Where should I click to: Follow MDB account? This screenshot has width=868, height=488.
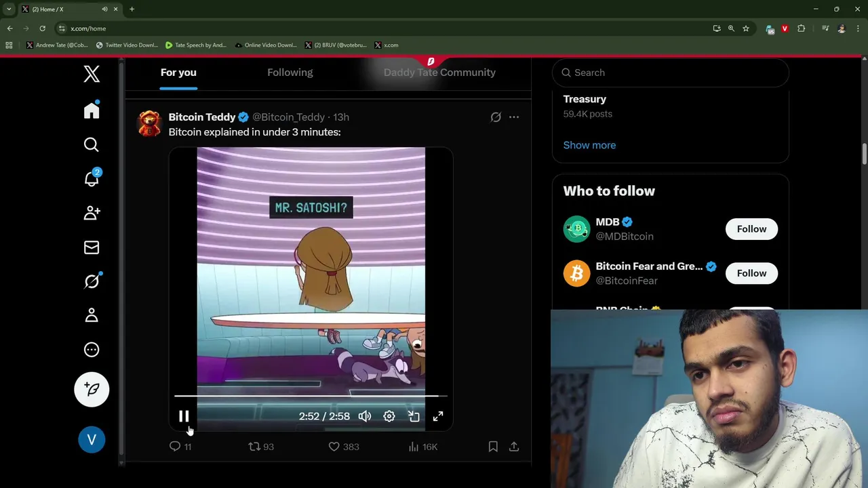coord(751,229)
